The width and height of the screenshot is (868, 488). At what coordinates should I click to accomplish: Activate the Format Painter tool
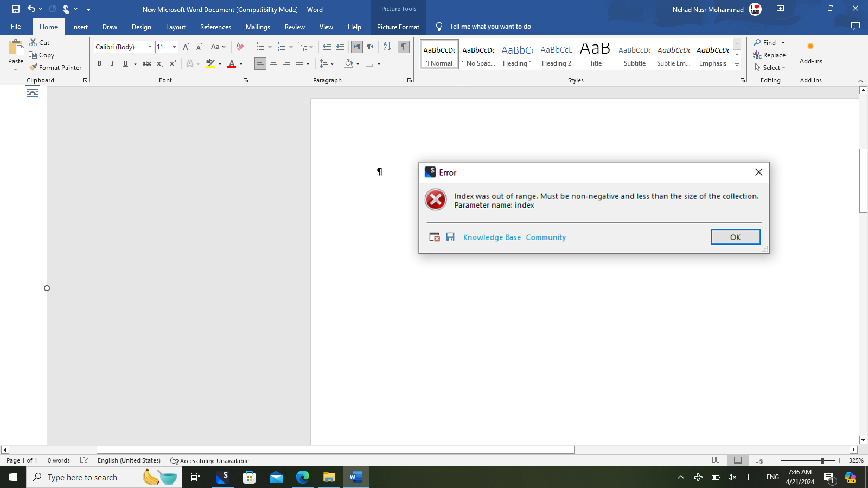pos(55,68)
